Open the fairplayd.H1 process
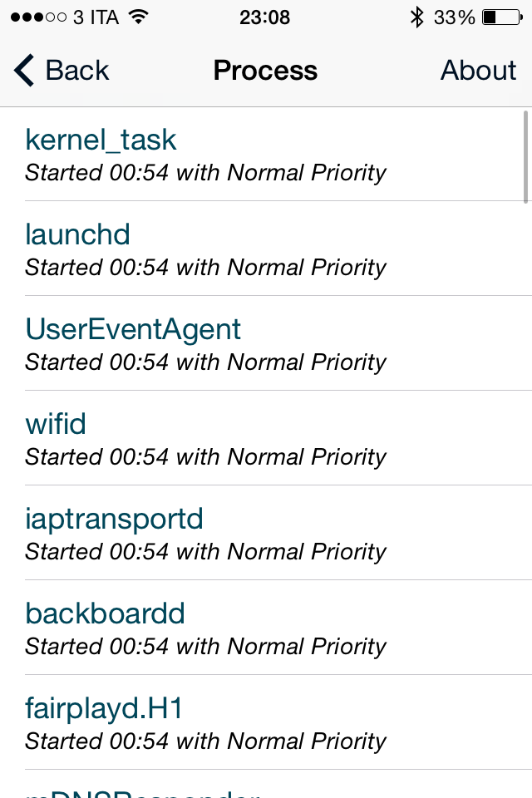The height and width of the screenshot is (798, 532). (x=266, y=722)
